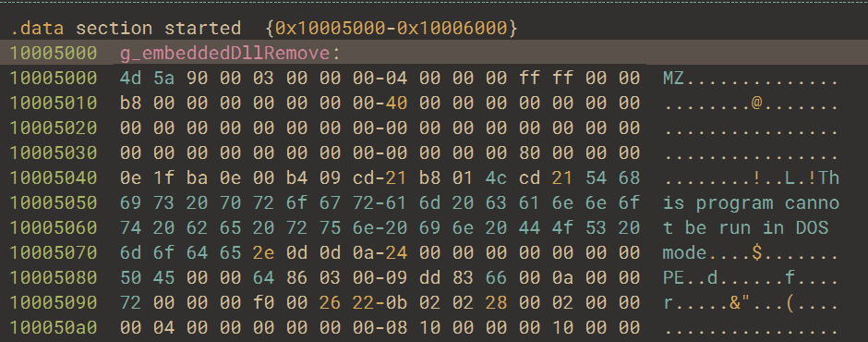The image size is (868, 342).
Task: Click the ASCII text 'mode....$.......'
Action: (x=752, y=252)
